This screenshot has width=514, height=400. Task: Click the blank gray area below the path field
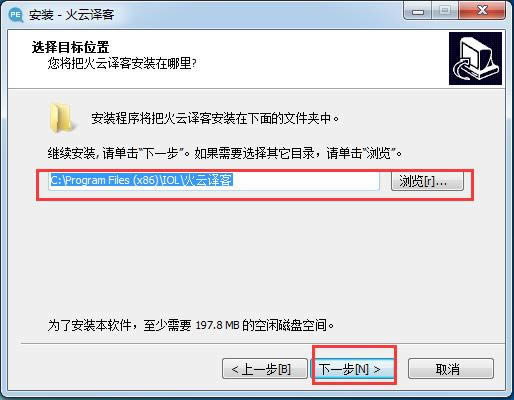click(x=257, y=253)
